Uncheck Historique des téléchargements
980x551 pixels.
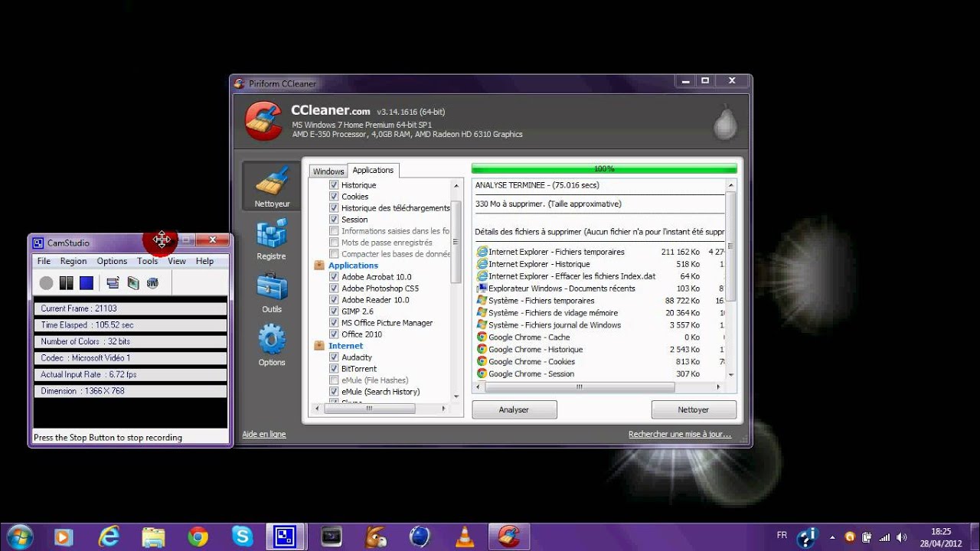[334, 208]
